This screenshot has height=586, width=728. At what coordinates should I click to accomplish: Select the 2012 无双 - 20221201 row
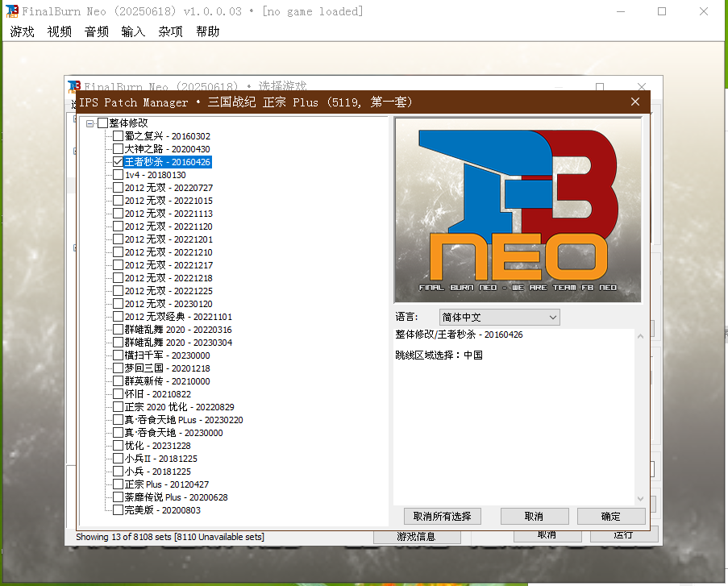coord(168,239)
